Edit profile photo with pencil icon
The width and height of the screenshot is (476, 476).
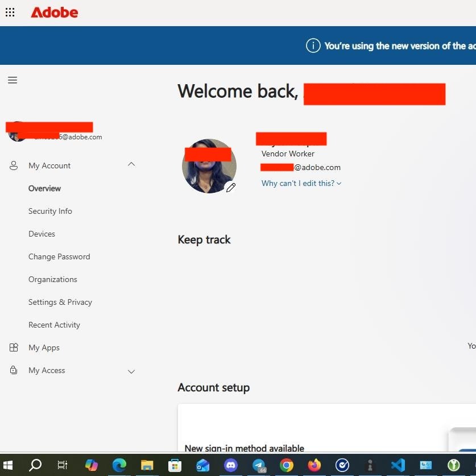tap(231, 188)
